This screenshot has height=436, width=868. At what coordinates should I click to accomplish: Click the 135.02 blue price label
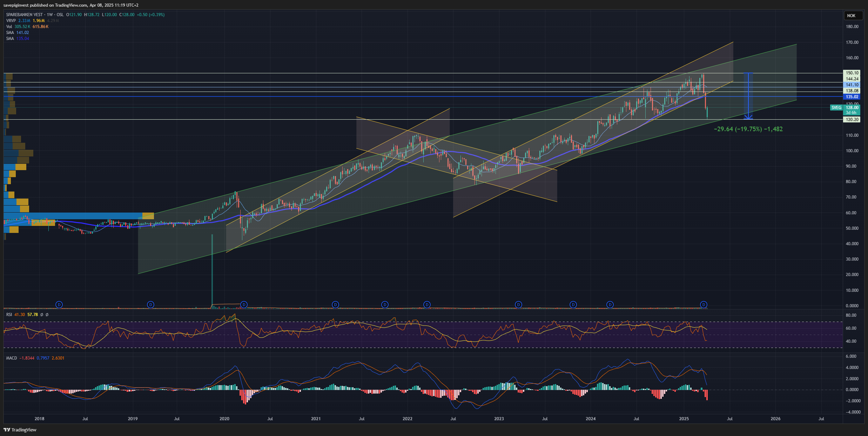point(851,97)
